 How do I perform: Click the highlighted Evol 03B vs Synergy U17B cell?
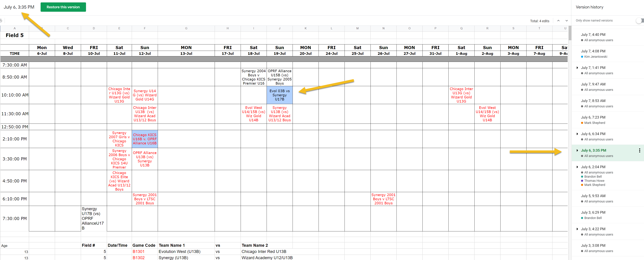[x=280, y=95]
